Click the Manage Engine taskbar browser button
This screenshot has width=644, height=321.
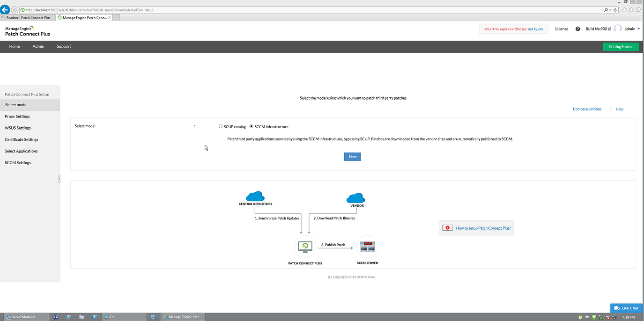click(183, 317)
